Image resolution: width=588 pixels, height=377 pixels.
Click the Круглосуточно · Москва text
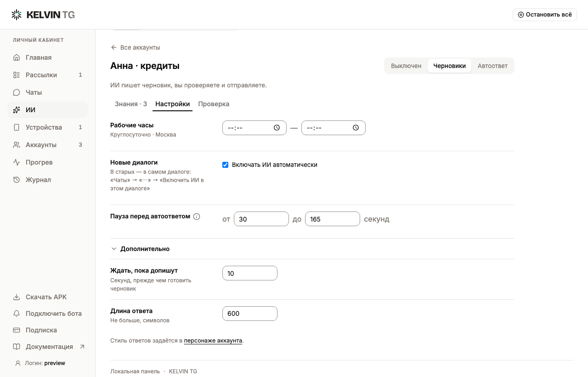(143, 135)
